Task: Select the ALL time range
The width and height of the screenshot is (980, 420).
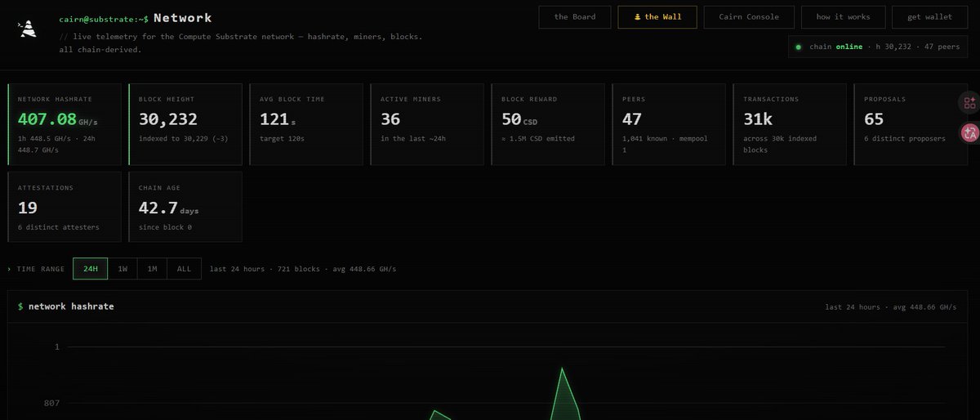Action: (x=184, y=269)
